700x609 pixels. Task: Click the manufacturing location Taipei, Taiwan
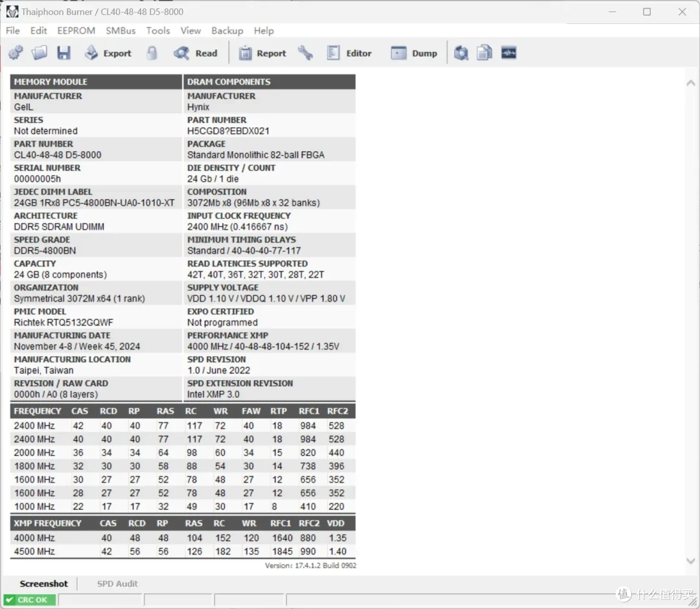click(x=44, y=370)
